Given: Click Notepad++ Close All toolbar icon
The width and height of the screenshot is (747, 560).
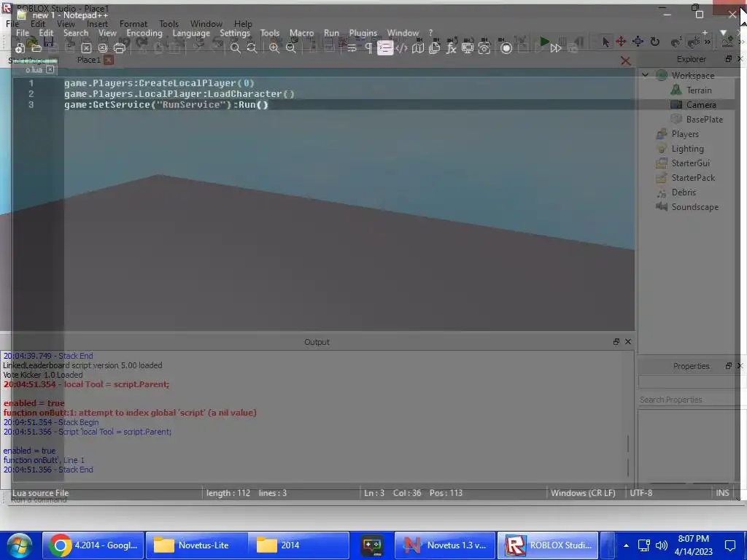Looking at the screenshot, I should 103,48.
